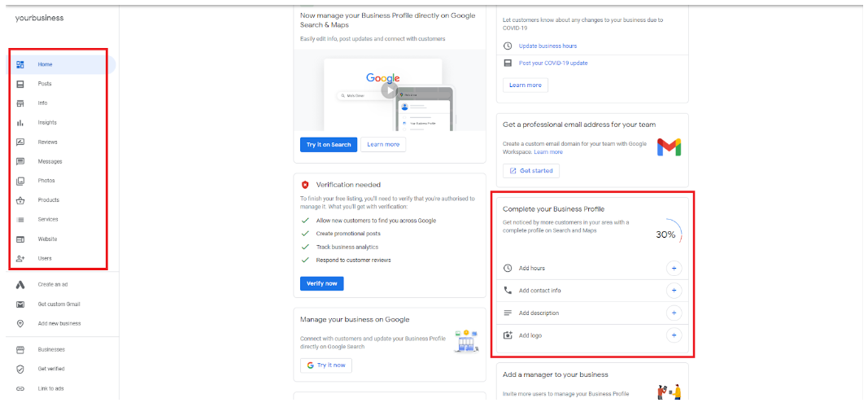Screen dimensions: 868x407
Task: Click the chain icon for Link to ads
Action: pos(20,389)
